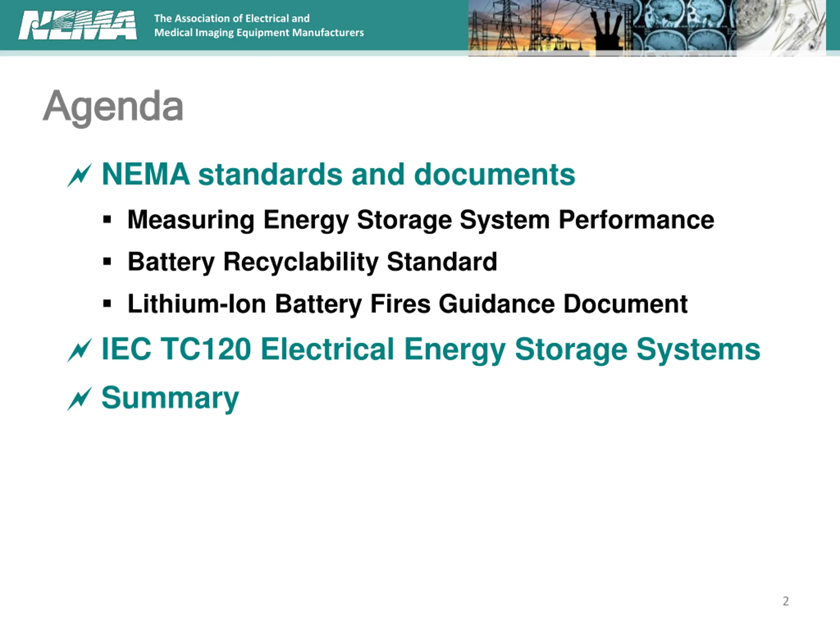Click the lightning bullet beside Summary
840x630 pixels.
click(x=80, y=399)
